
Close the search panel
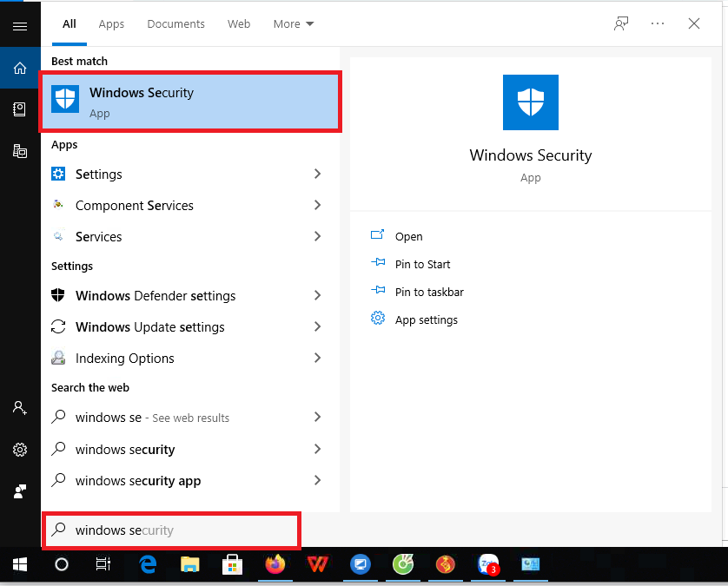tap(693, 23)
